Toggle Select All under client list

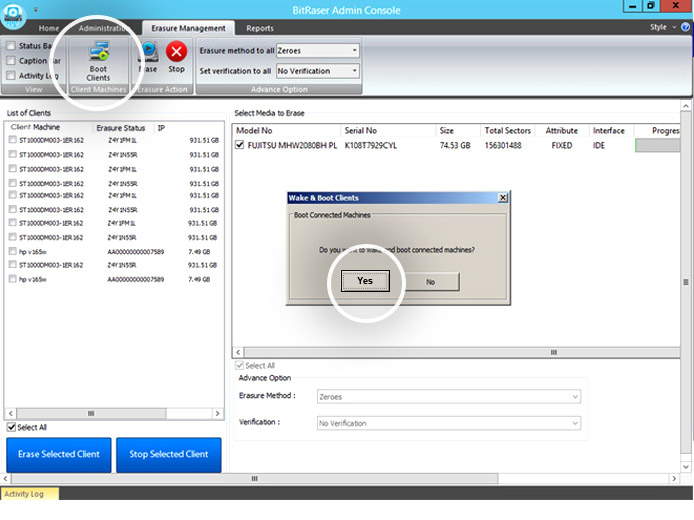[x=12, y=428]
